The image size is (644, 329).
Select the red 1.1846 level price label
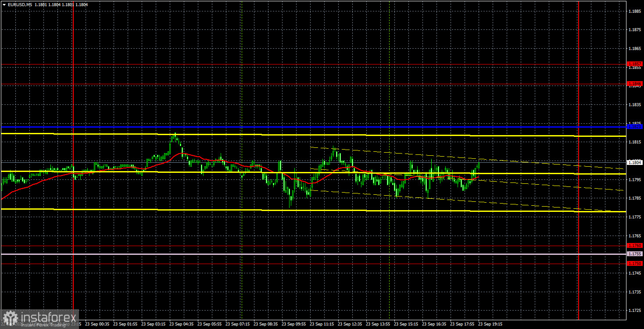tap(635, 83)
